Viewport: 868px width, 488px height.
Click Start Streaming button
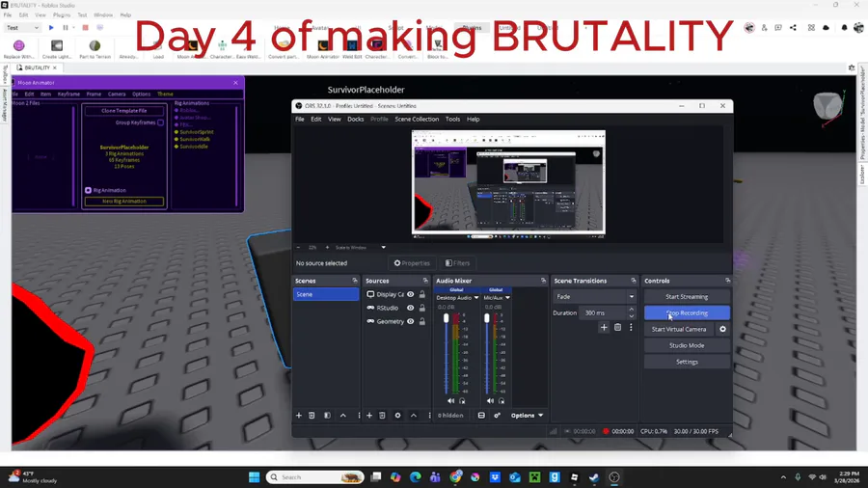point(687,297)
